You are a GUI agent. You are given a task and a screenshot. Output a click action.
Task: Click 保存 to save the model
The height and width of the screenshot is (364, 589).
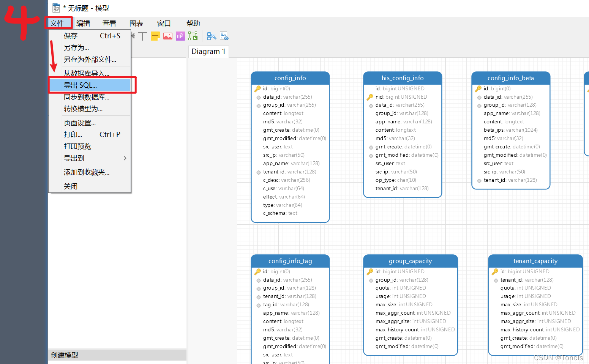click(x=71, y=36)
